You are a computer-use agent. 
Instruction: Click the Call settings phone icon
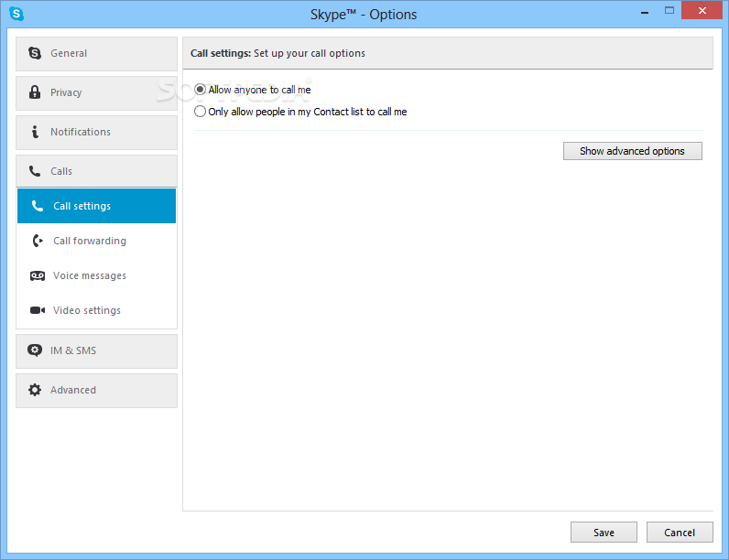coord(38,206)
